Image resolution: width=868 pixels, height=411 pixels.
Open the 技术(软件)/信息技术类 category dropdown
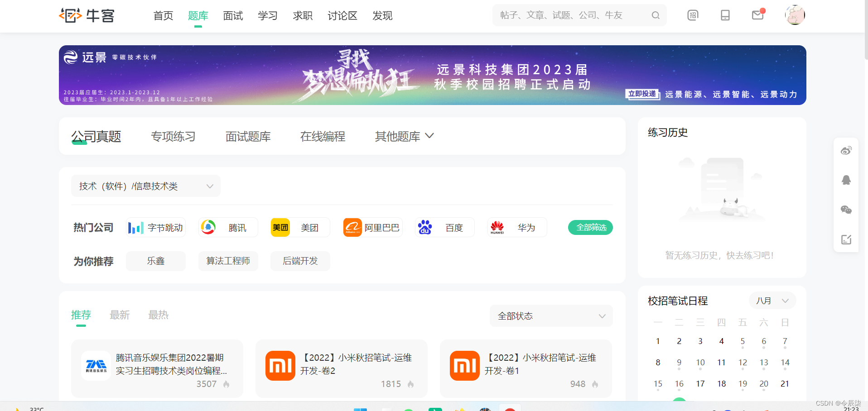click(x=146, y=186)
